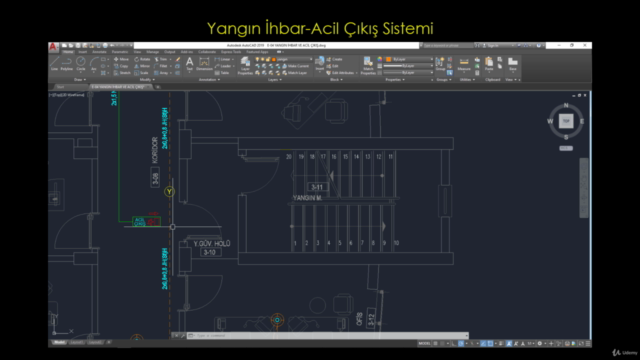
Task: Switch to the Parametric ribbon tab
Action: (x=120, y=52)
